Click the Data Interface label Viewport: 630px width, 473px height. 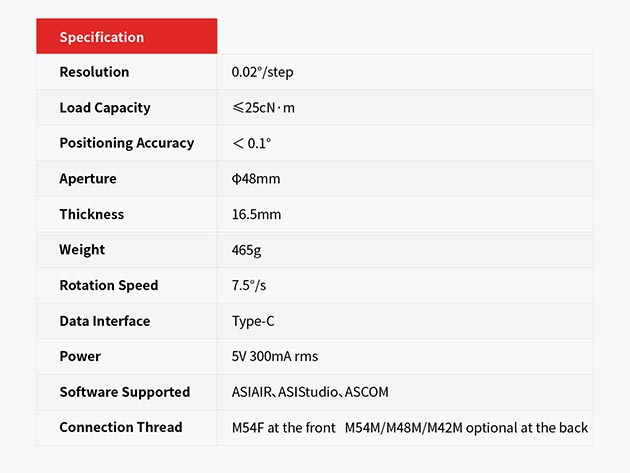105,321
